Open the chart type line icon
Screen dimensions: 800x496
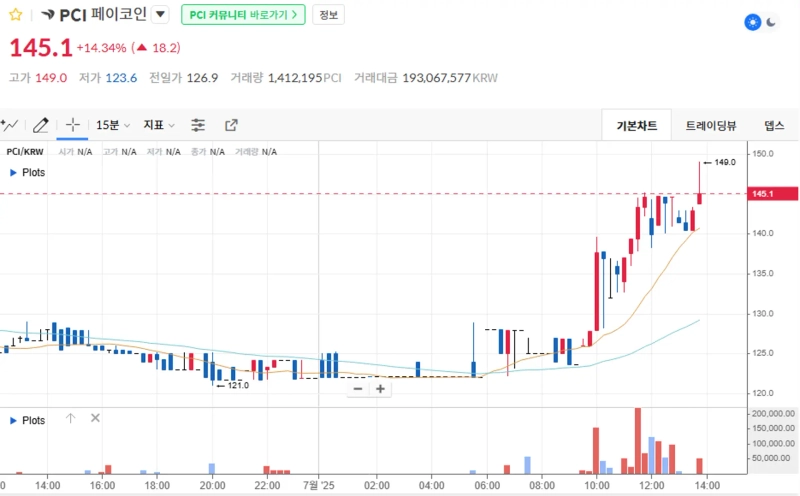10,125
